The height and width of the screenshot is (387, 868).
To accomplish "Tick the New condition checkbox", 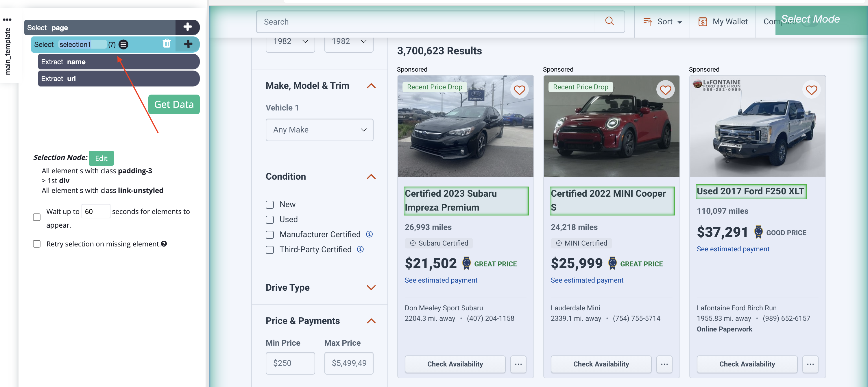I will (x=269, y=204).
